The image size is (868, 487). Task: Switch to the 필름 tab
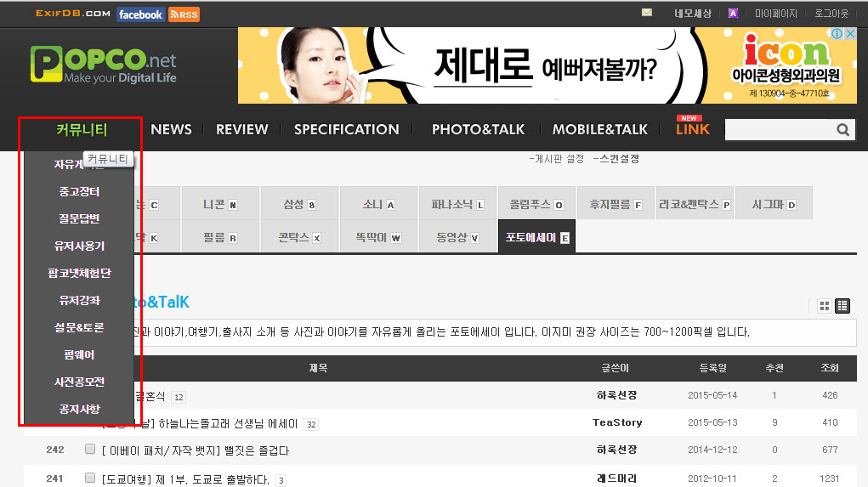point(220,237)
